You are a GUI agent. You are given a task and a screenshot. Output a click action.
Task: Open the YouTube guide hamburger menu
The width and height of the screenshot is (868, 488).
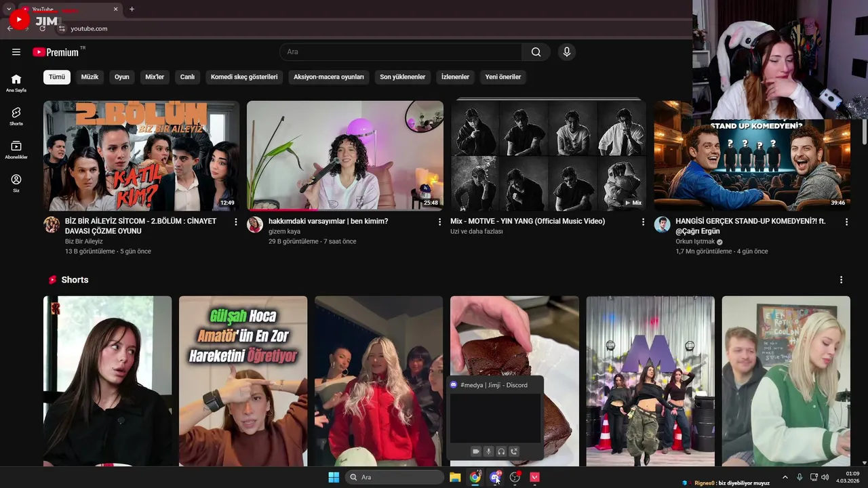(x=16, y=52)
